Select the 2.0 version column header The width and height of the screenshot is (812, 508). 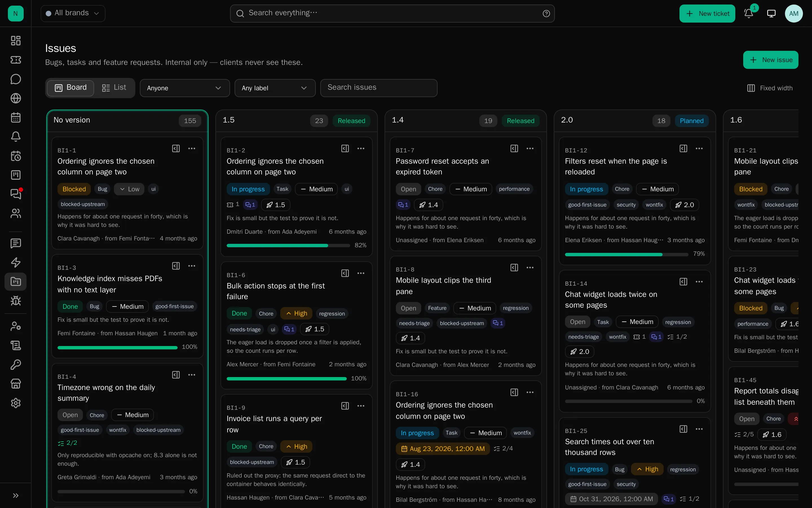pyautogui.click(x=635, y=120)
